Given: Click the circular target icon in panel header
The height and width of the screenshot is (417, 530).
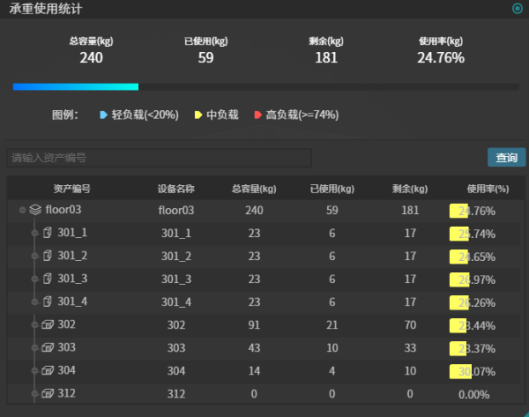Looking at the screenshot, I should pyautogui.click(x=517, y=8).
